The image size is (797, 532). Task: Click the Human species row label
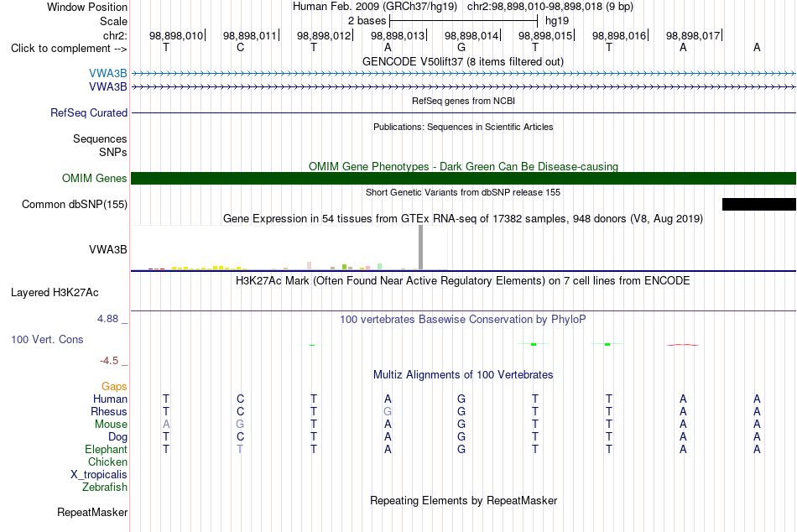(110, 399)
